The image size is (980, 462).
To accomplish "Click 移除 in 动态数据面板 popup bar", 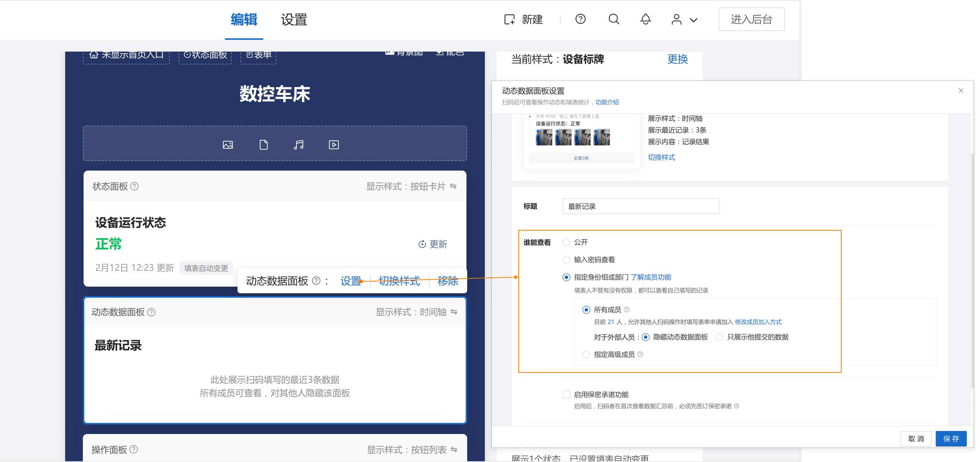I will (x=447, y=281).
